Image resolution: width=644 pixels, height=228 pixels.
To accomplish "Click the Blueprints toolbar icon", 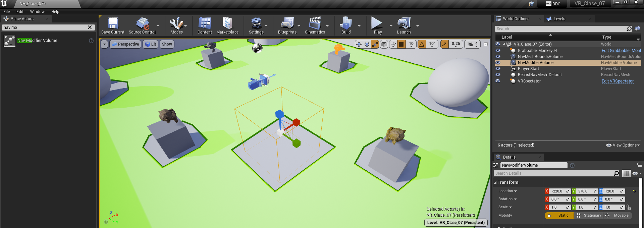I will pyautogui.click(x=287, y=23).
